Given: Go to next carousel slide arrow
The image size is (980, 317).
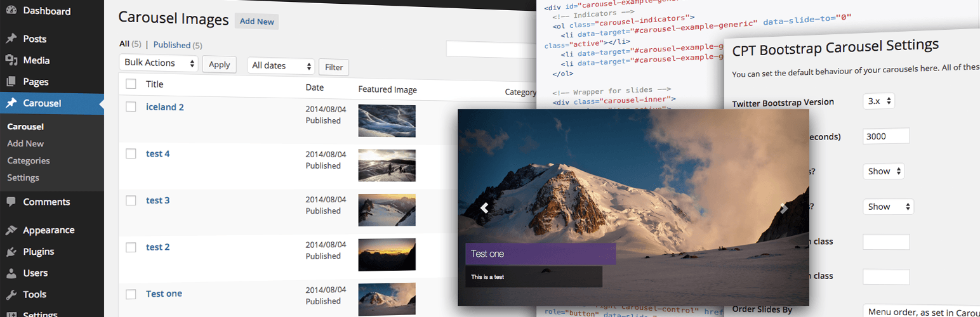Looking at the screenshot, I should (784, 207).
